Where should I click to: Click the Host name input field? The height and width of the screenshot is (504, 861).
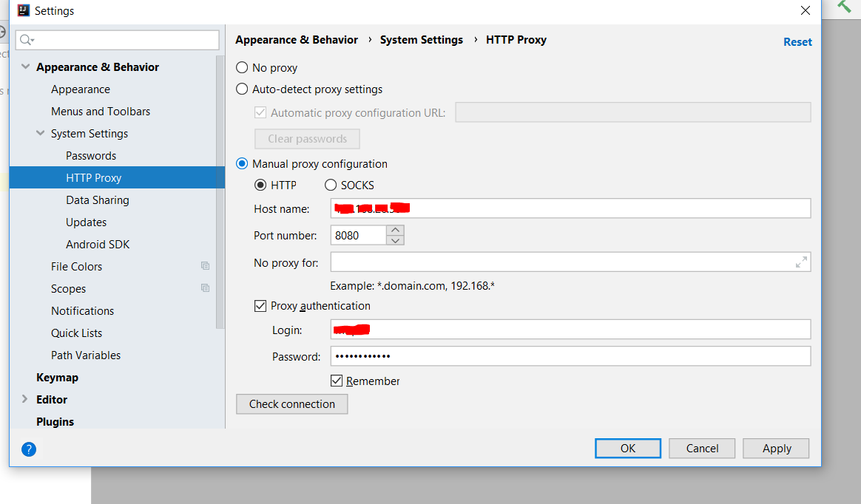pyautogui.click(x=570, y=208)
